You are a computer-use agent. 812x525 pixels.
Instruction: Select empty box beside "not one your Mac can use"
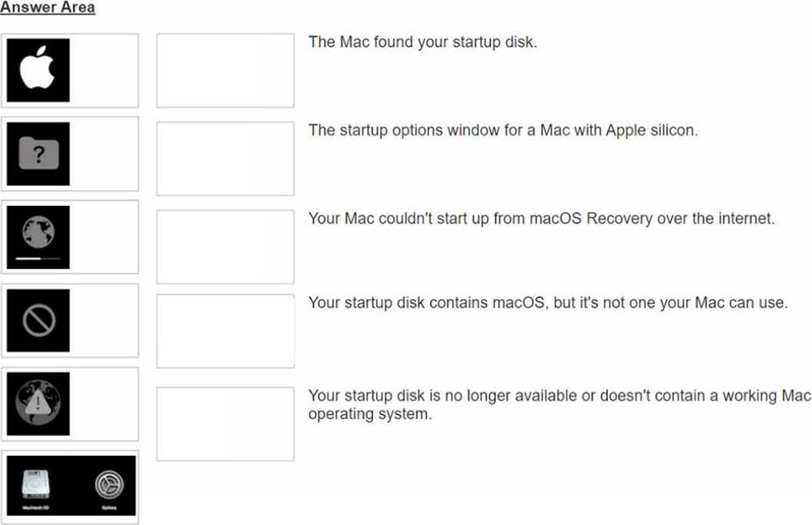click(225, 331)
